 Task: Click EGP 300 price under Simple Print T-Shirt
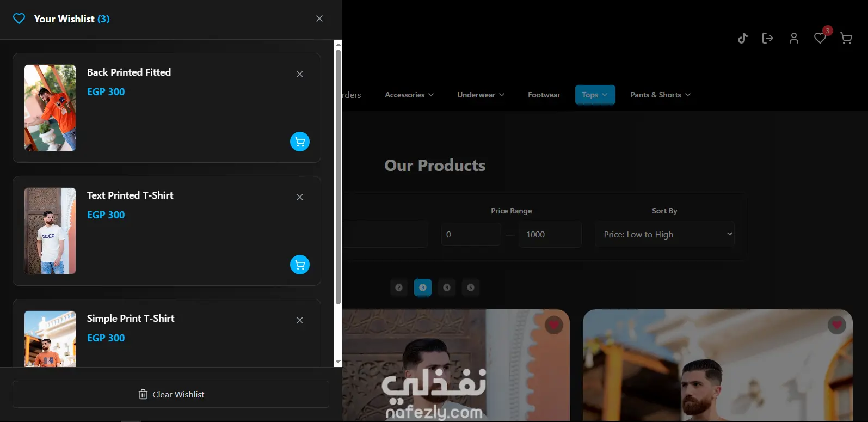(x=106, y=338)
